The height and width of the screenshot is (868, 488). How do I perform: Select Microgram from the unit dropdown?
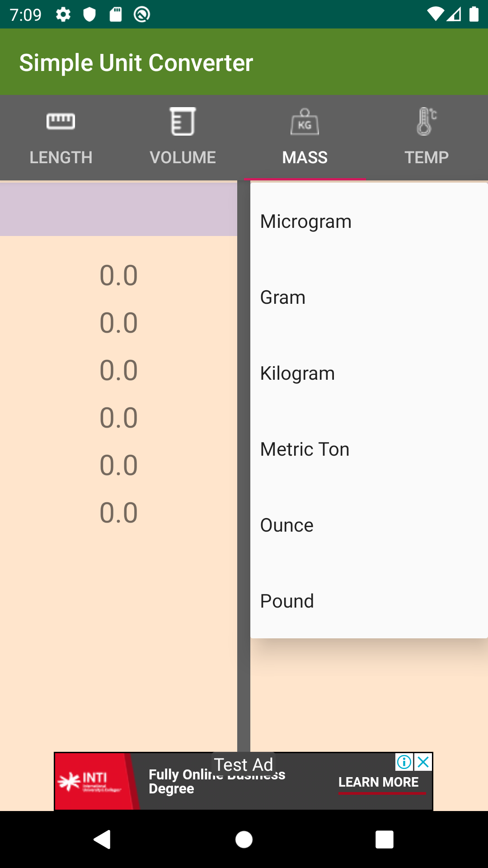tap(305, 221)
